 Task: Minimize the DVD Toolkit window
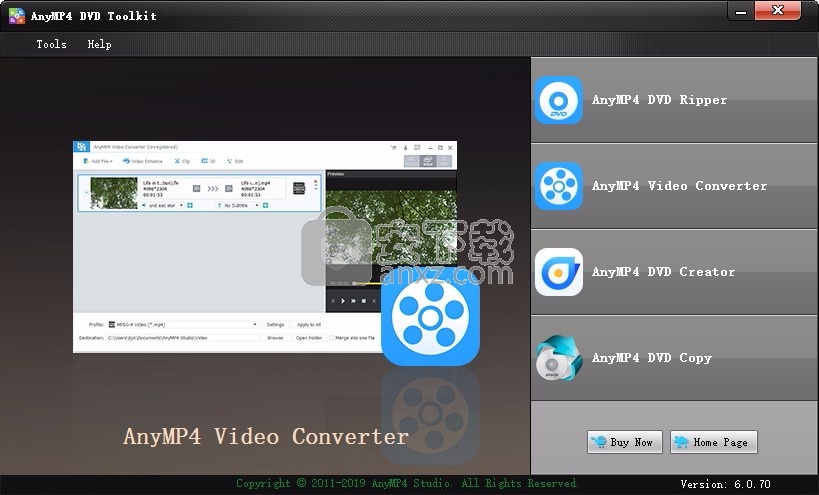tap(741, 11)
